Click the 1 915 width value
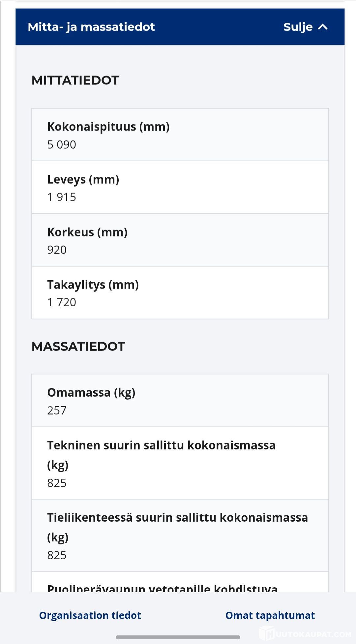The width and height of the screenshot is (356, 644). tap(62, 197)
